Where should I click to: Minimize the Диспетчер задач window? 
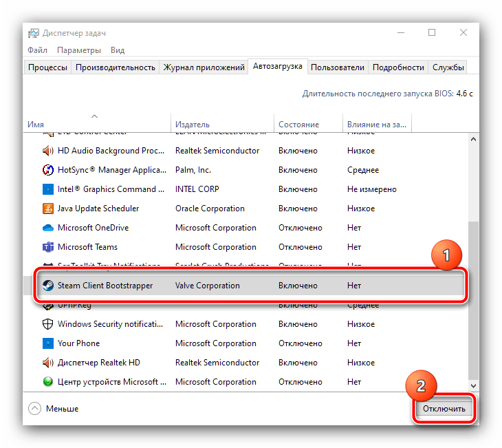click(401, 32)
